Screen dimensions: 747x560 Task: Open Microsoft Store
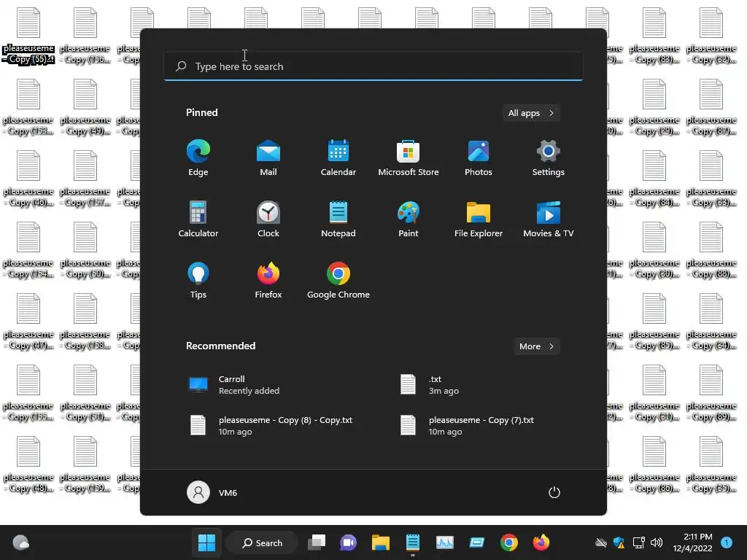(409, 157)
